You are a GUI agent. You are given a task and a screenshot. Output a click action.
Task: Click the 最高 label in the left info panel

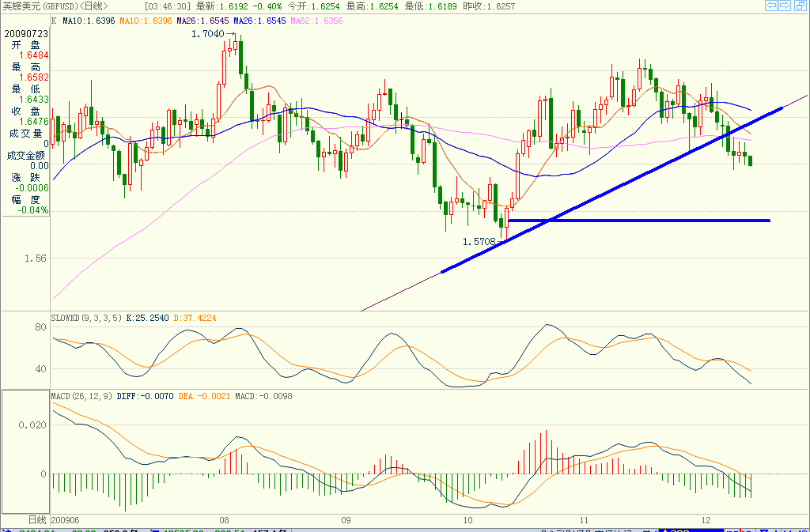26,67
